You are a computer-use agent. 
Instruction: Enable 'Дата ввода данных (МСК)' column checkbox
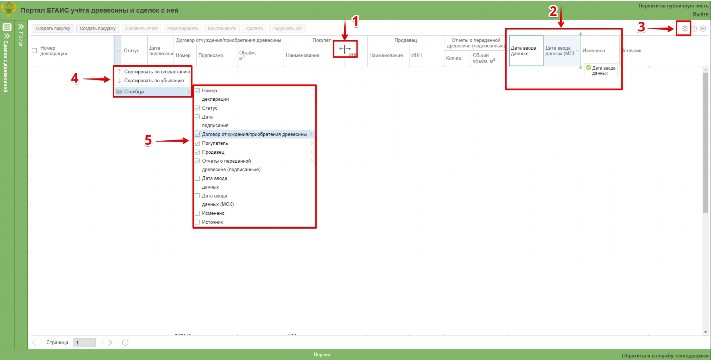pos(197,196)
